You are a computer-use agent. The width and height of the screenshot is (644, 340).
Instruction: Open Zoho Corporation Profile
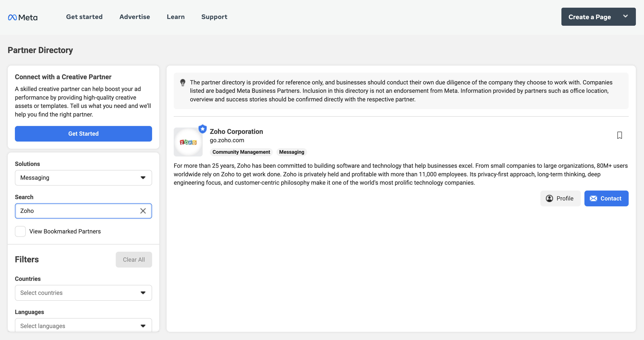pyautogui.click(x=560, y=198)
